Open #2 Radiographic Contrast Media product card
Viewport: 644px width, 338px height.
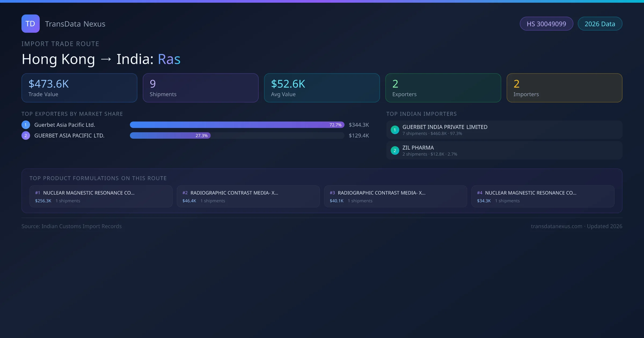pyautogui.click(x=248, y=196)
